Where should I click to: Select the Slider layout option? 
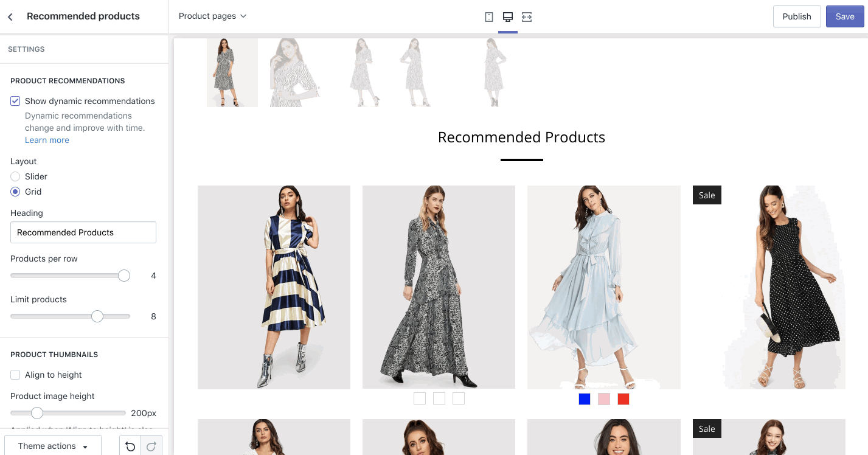tap(15, 176)
